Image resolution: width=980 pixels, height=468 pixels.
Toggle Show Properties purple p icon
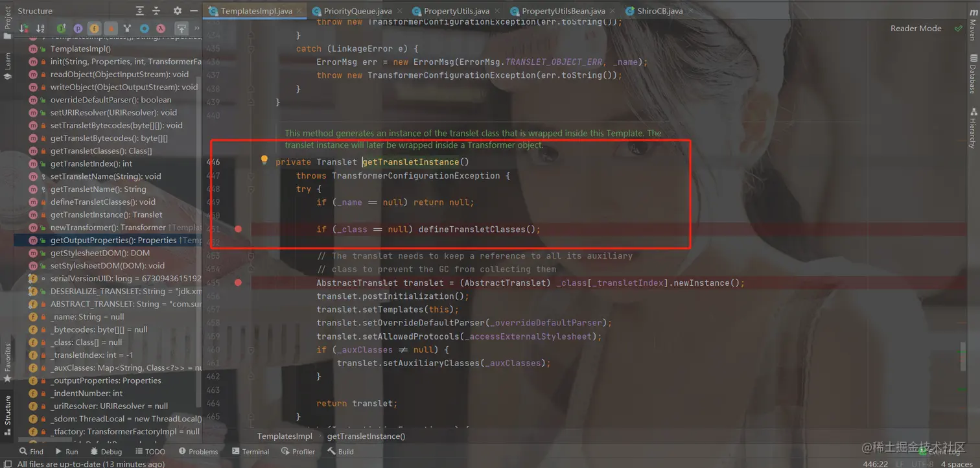[x=78, y=29]
